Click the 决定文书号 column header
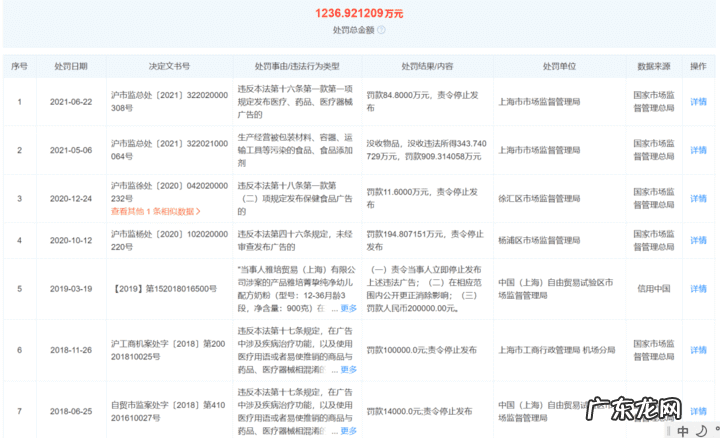 [169, 66]
